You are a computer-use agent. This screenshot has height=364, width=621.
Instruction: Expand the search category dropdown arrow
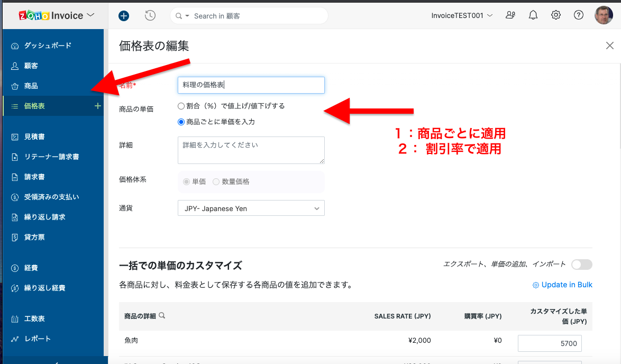click(x=187, y=16)
